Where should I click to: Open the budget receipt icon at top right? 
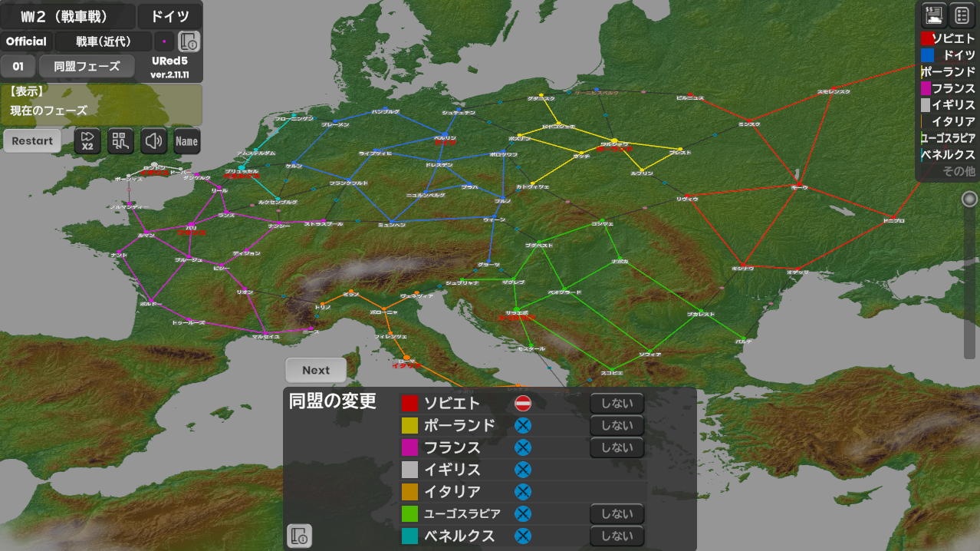click(933, 15)
